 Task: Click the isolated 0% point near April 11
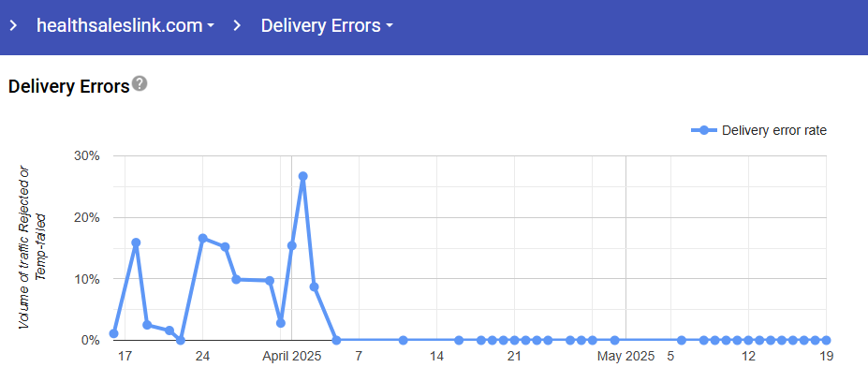(x=403, y=341)
